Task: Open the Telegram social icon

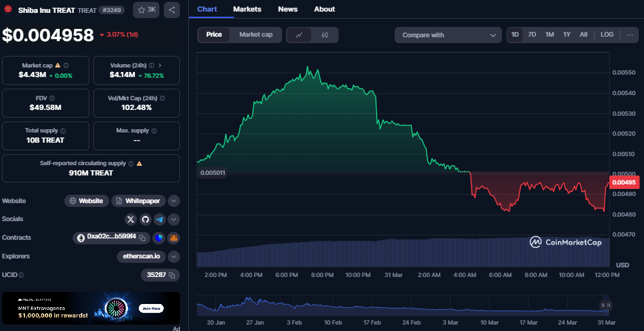Action: pyautogui.click(x=160, y=219)
